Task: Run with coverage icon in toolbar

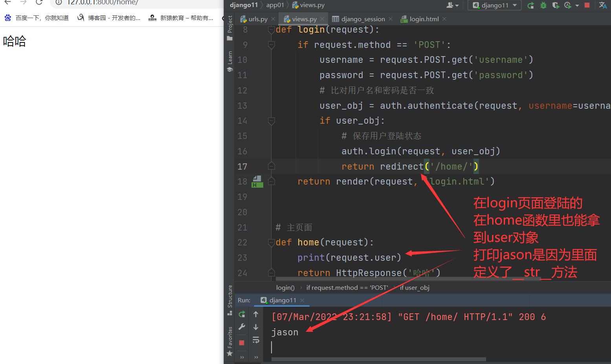Action: [556, 5]
